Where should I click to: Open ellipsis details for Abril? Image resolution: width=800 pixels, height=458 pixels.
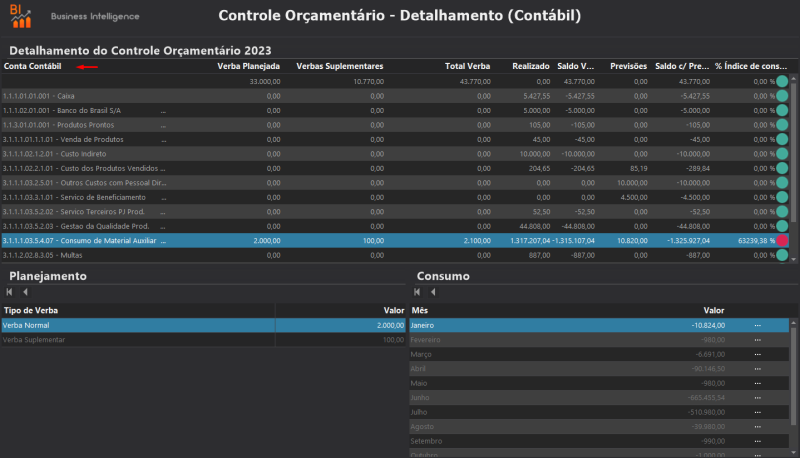tap(758, 369)
